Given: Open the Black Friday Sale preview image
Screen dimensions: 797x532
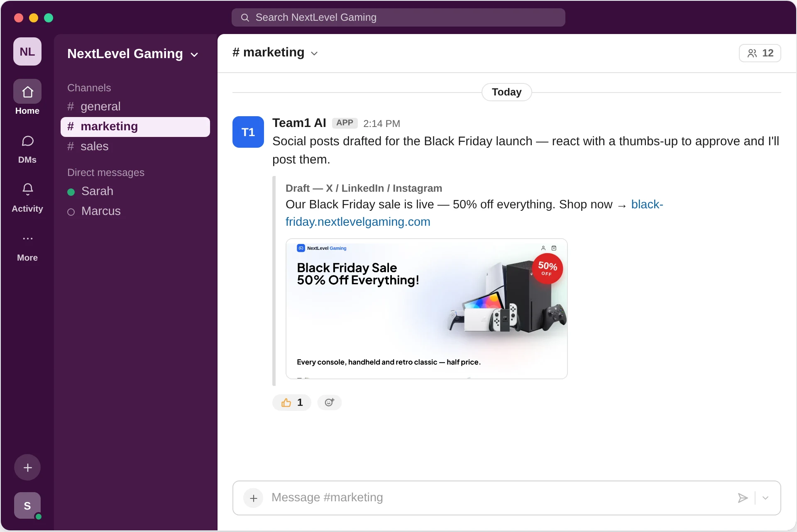Looking at the screenshot, I should coord(427,309).
